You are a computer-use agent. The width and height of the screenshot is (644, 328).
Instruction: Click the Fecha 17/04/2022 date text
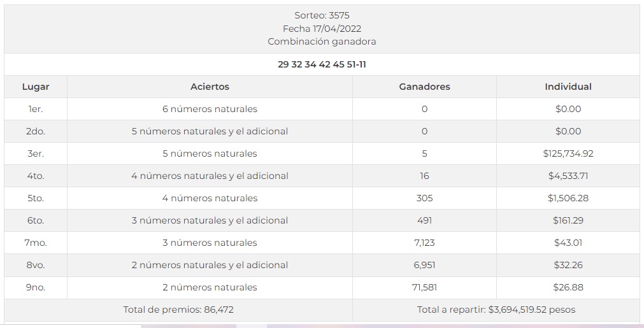[322, 29]
